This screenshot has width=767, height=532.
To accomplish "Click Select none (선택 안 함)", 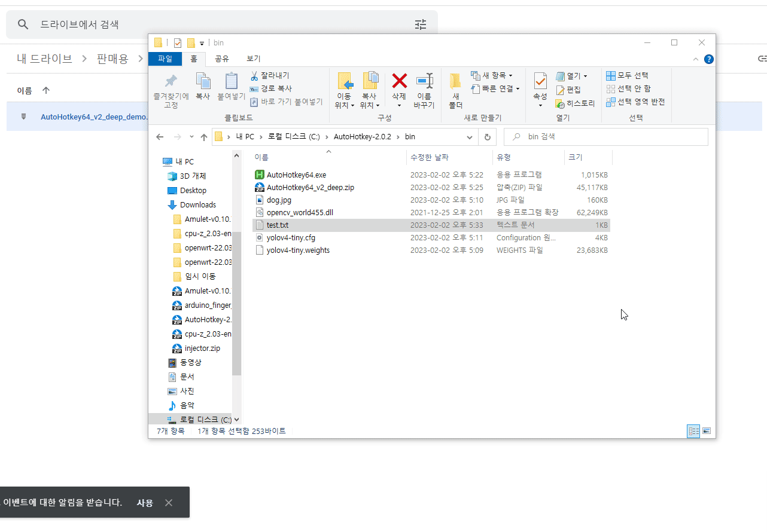I will pyautogui.click(x=628, y=88).
